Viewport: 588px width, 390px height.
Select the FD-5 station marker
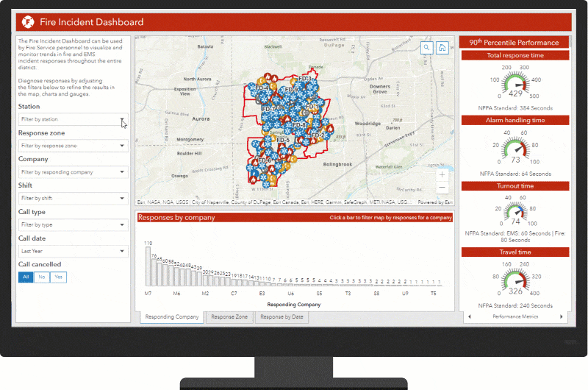coord(283,140)
